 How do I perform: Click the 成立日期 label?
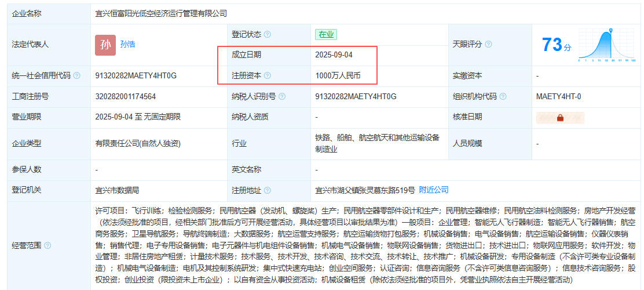click(x=247, y=55)
